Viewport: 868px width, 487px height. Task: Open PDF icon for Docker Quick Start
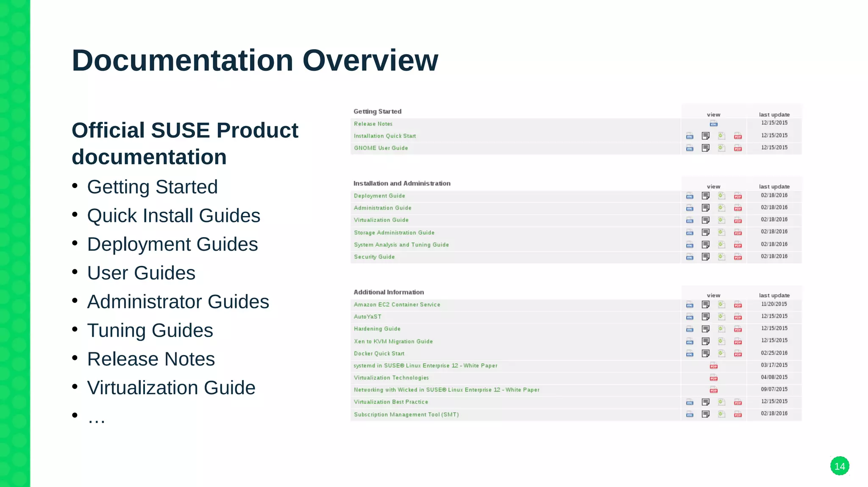[738, 353]
